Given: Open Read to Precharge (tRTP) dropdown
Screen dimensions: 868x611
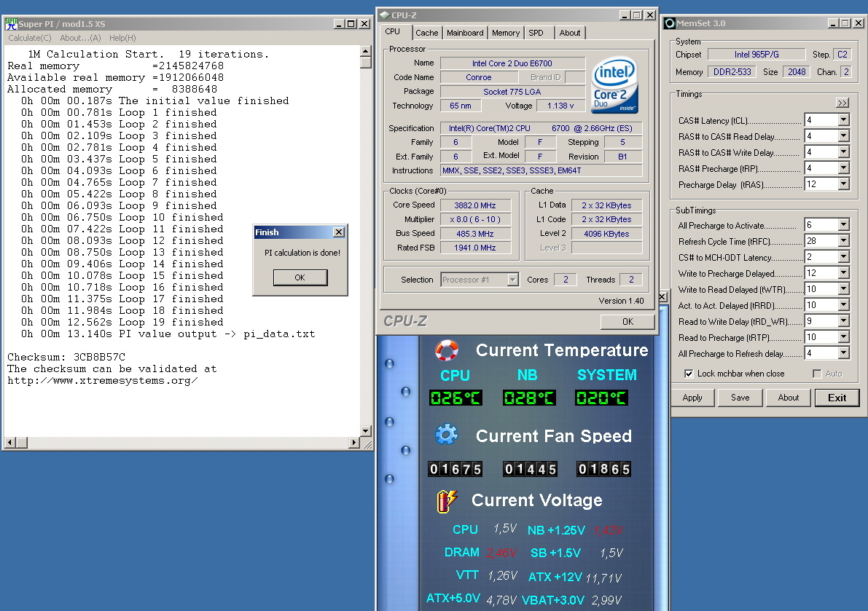Looking at the screenshot, I should (x=843, y=337).
